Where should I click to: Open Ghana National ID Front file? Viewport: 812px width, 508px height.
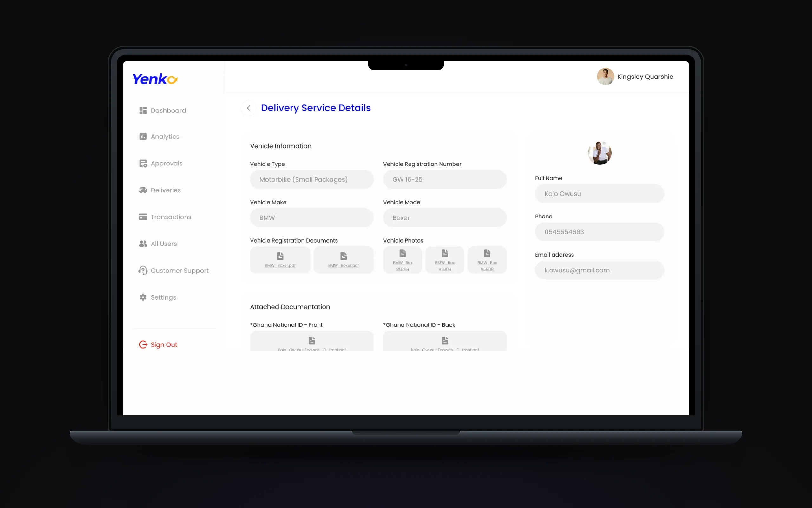point(312,341)
